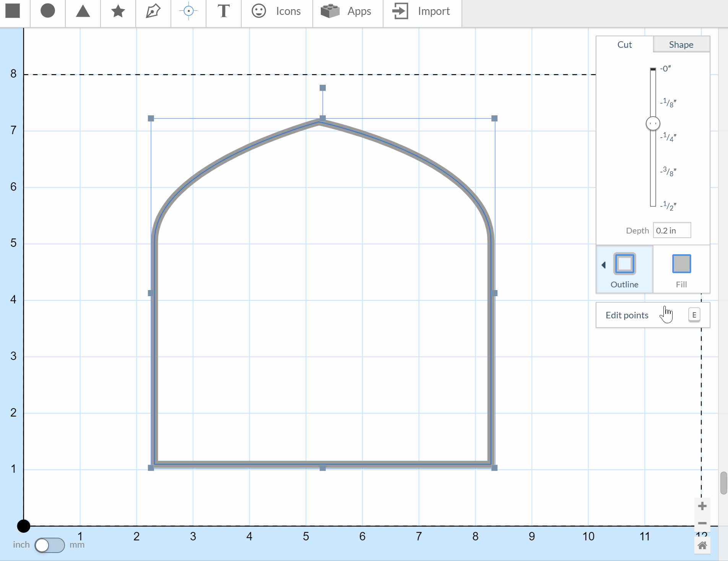Image resolution: width=728 pixels, height=561 pixels.
Task: Zoom in with the plus icon
Action: 702,506
